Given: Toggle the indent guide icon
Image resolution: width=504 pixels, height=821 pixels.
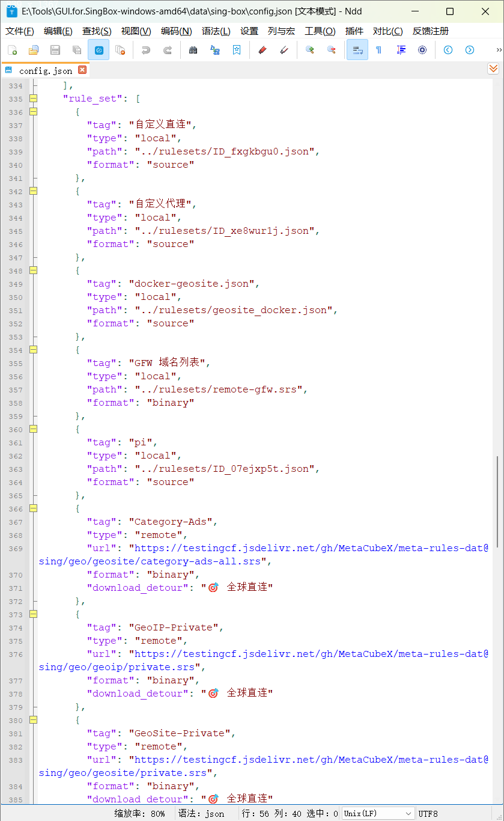Looking at the screenshot, I should click(x=401, y=50).
